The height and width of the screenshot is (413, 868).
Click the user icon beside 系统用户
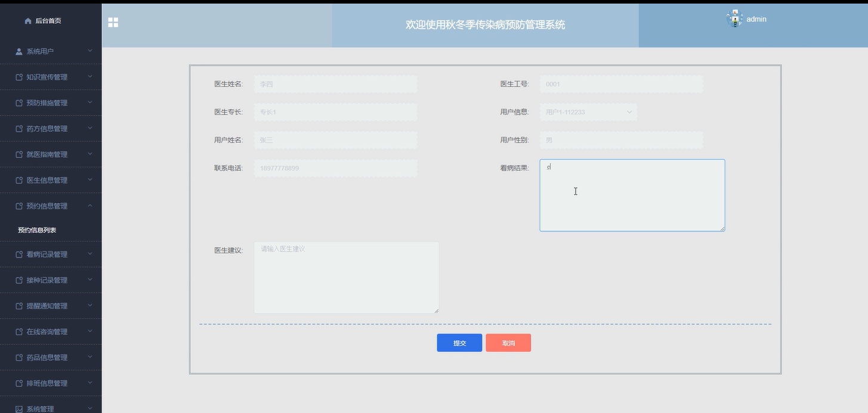coord(19,51)
